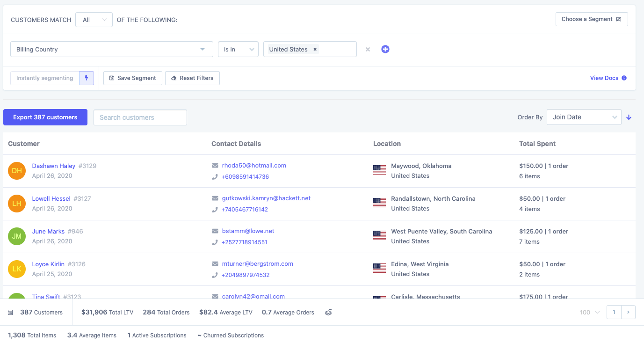Click email icon next to rhoda50@hotmail.com
Viewport: 644px width, 343px height.
coord(215,166)
